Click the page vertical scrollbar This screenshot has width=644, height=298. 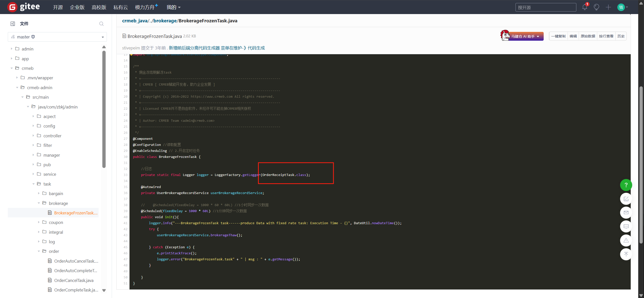click(641, 165)
